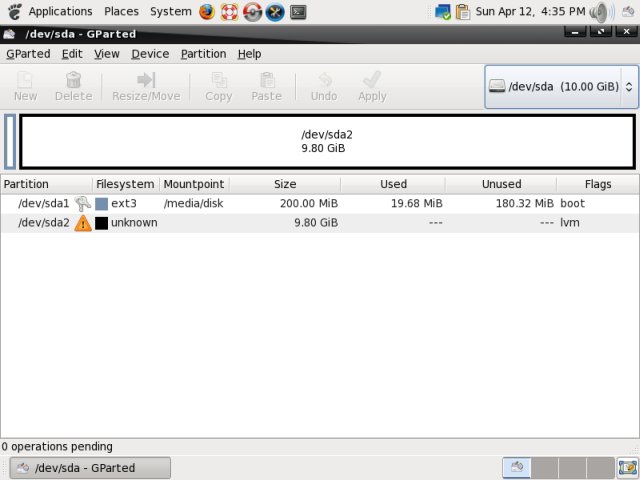
Task: Launch Firefox from the top panel
Action: 207,12
